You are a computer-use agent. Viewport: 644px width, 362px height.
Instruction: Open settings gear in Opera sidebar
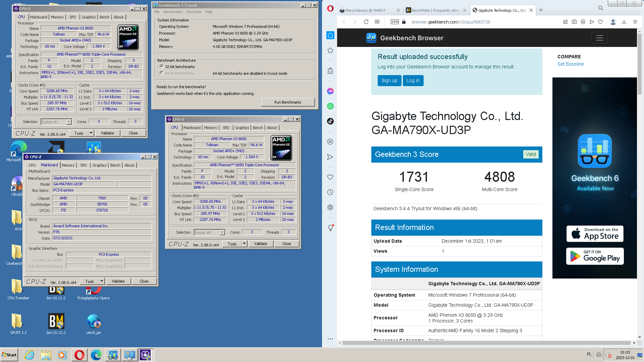330,207
